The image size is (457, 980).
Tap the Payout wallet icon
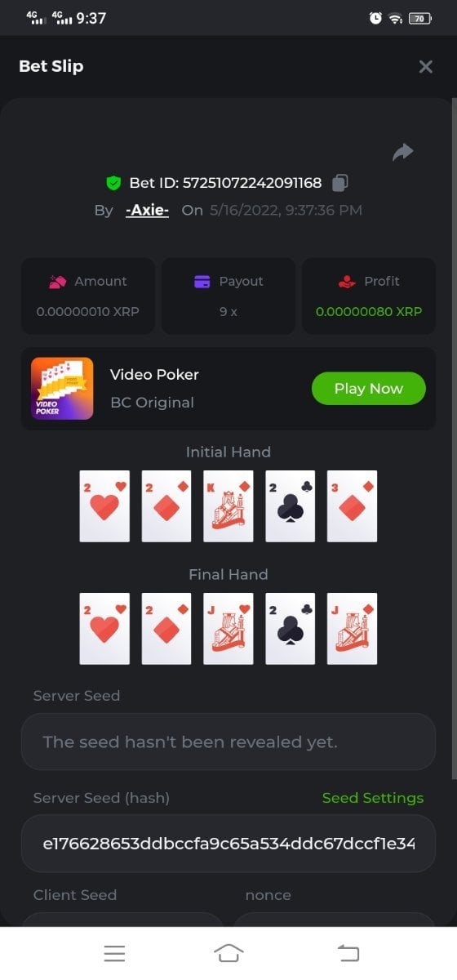pos(202,282)
